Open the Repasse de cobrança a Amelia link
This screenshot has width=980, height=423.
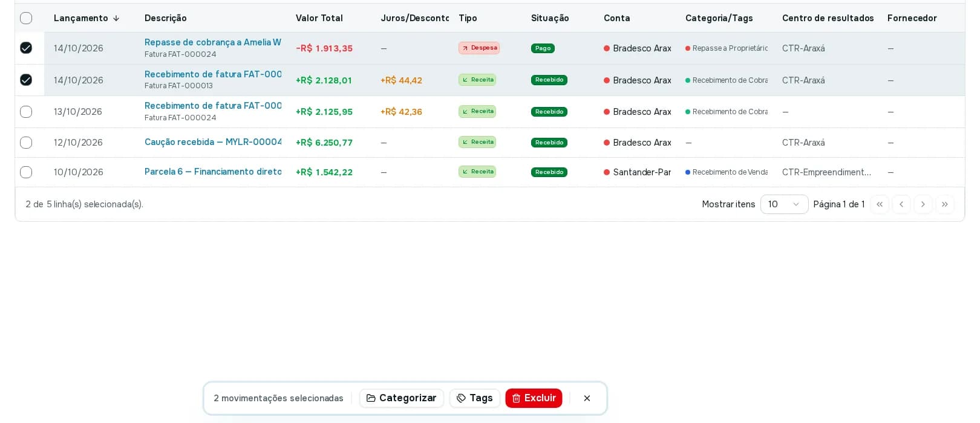(213, 42)
